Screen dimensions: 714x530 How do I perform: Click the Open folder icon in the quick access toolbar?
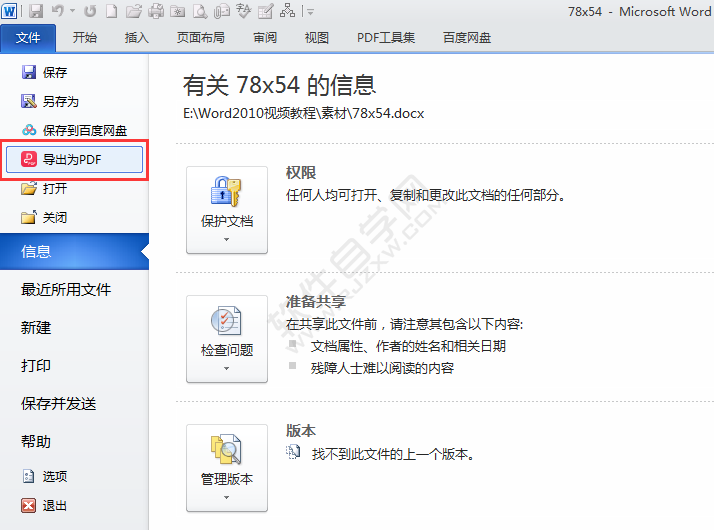[x=133, y=11]
